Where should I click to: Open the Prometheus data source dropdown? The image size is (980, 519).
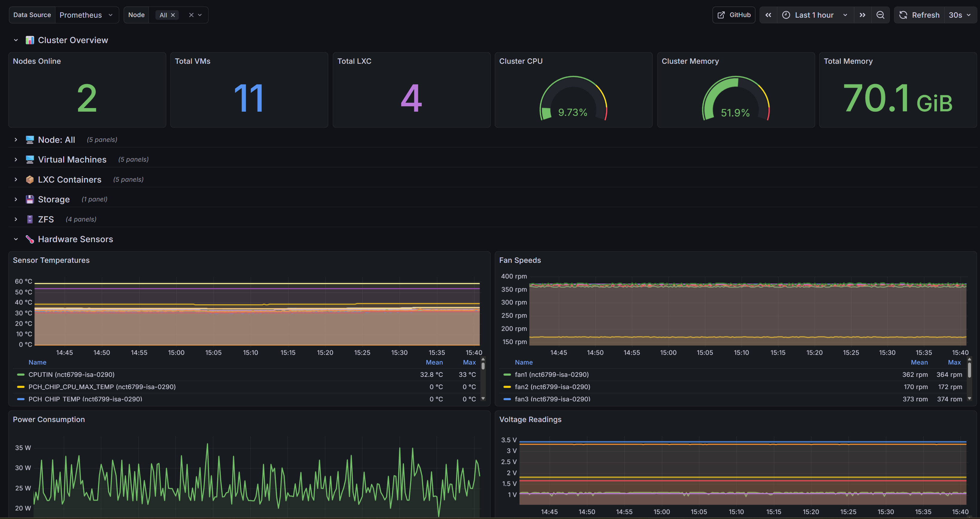pos(87,15)
